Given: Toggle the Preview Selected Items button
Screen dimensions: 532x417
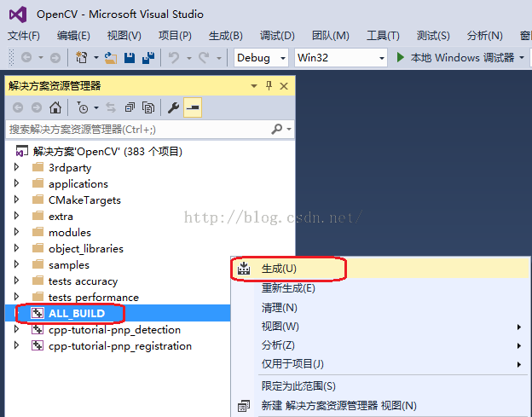Looking at the screenshot, I should point(193,107).
